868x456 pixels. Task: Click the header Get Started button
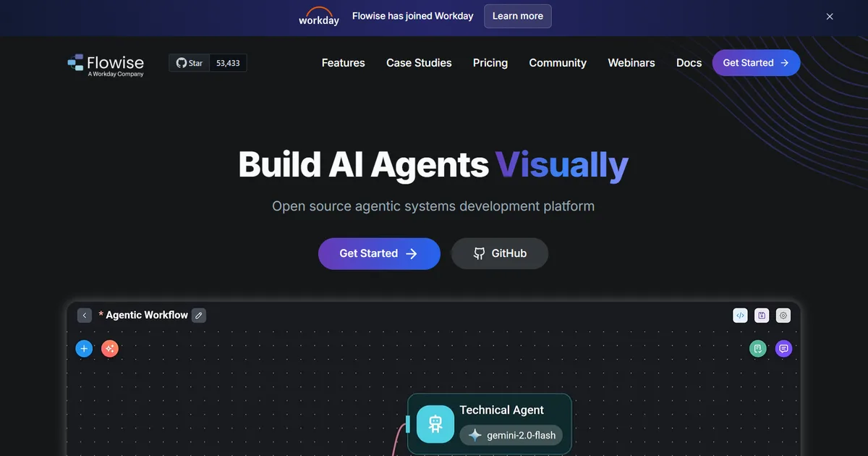756,63
